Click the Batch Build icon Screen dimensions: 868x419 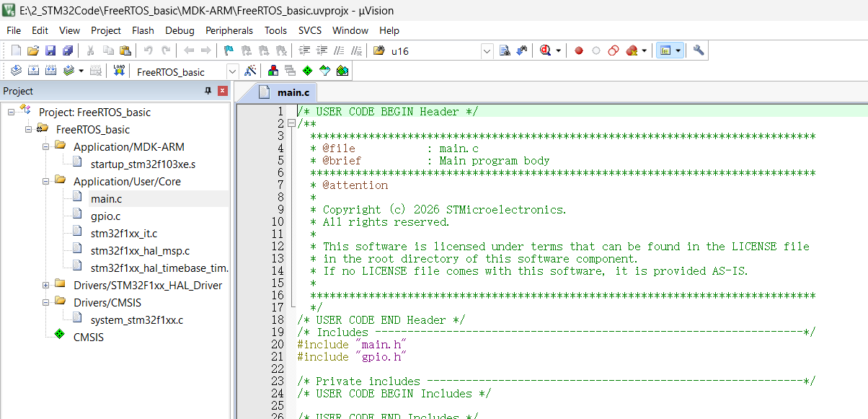tap(68, 71)
